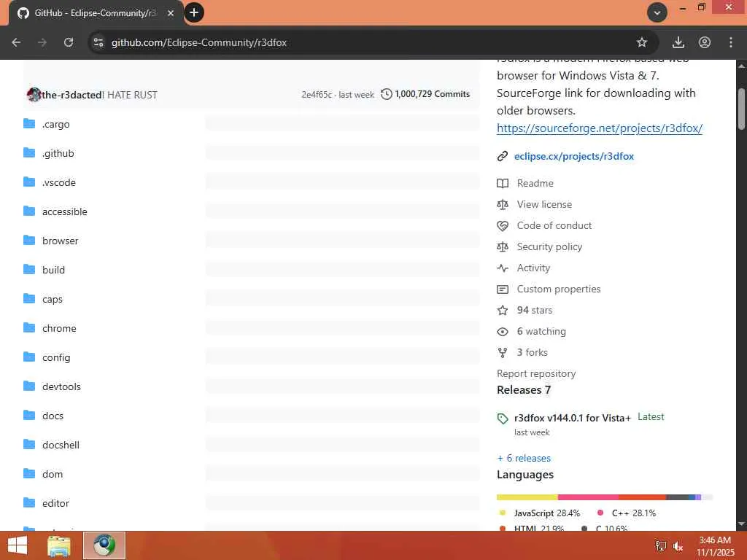The width and height of the screenshot is (747, 560).
Task: Open View license link
Action: pos(544,204)
